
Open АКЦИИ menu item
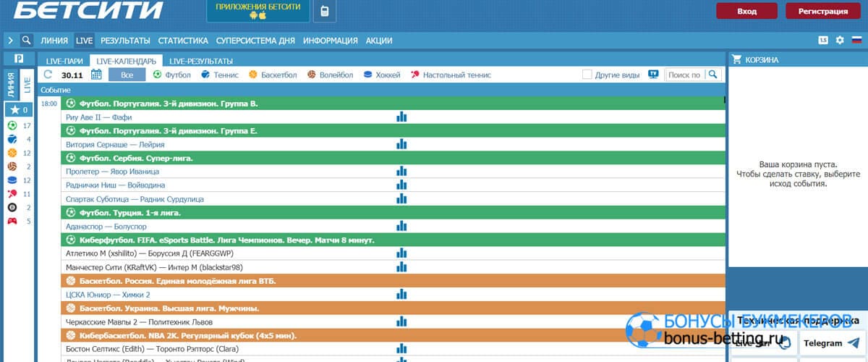379,41
